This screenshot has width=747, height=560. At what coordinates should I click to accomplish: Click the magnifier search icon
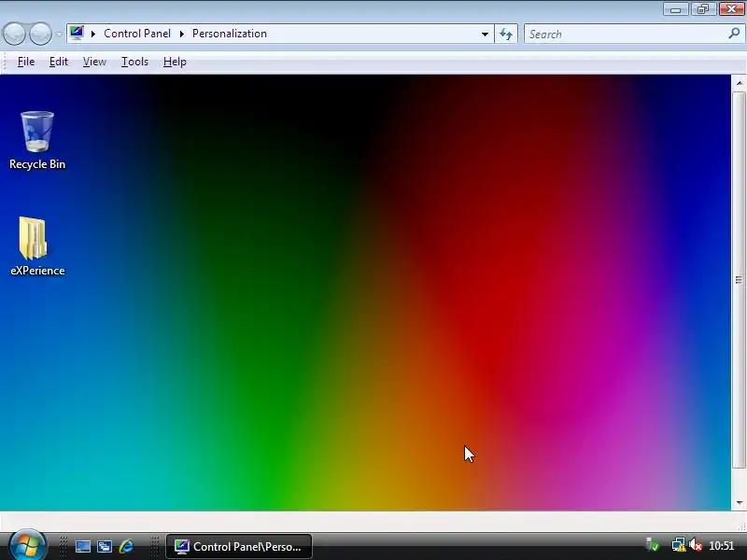tap(734, 34)
